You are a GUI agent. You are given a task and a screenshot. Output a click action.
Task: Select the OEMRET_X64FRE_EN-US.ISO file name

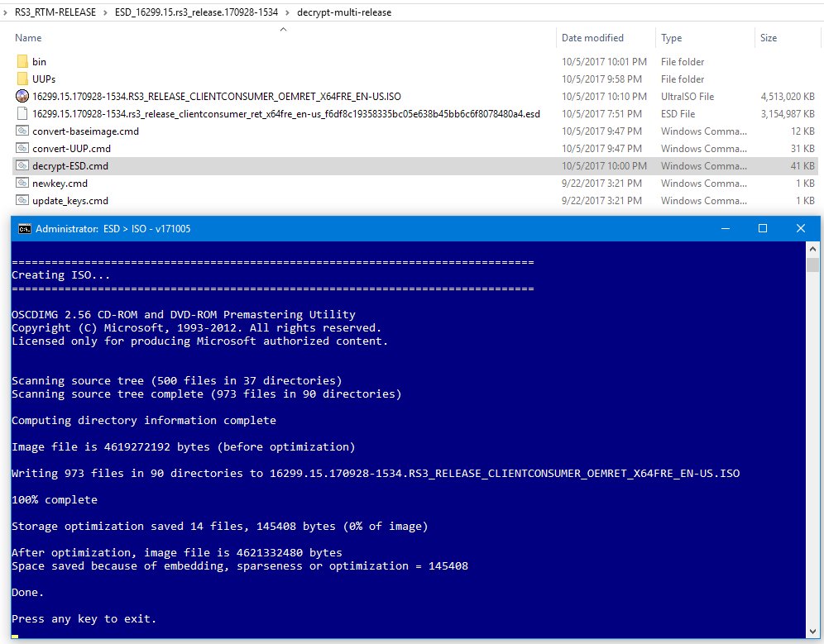(217, 96)
